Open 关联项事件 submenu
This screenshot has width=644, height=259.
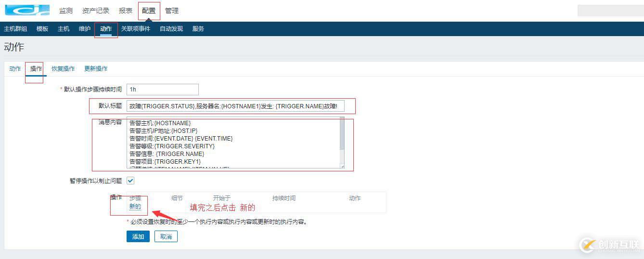coord(136,29)
